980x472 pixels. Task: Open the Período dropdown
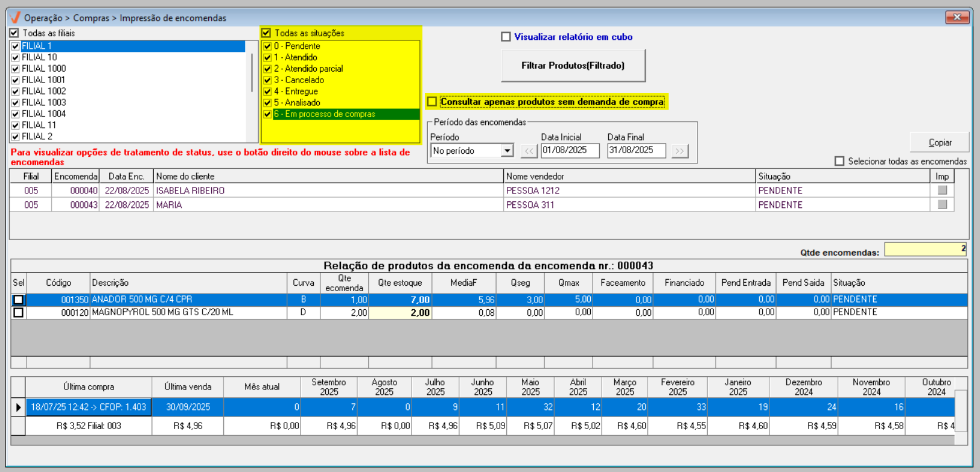point(507,151)
